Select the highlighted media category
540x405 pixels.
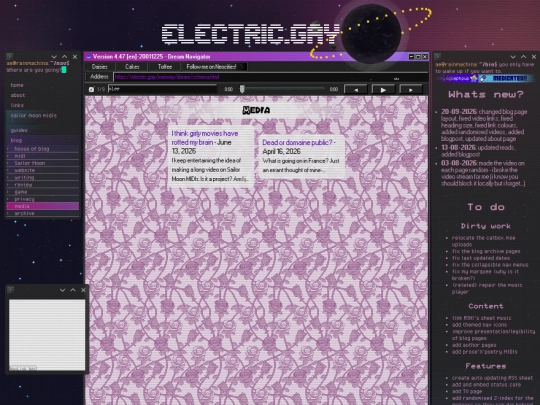(43, 206)
